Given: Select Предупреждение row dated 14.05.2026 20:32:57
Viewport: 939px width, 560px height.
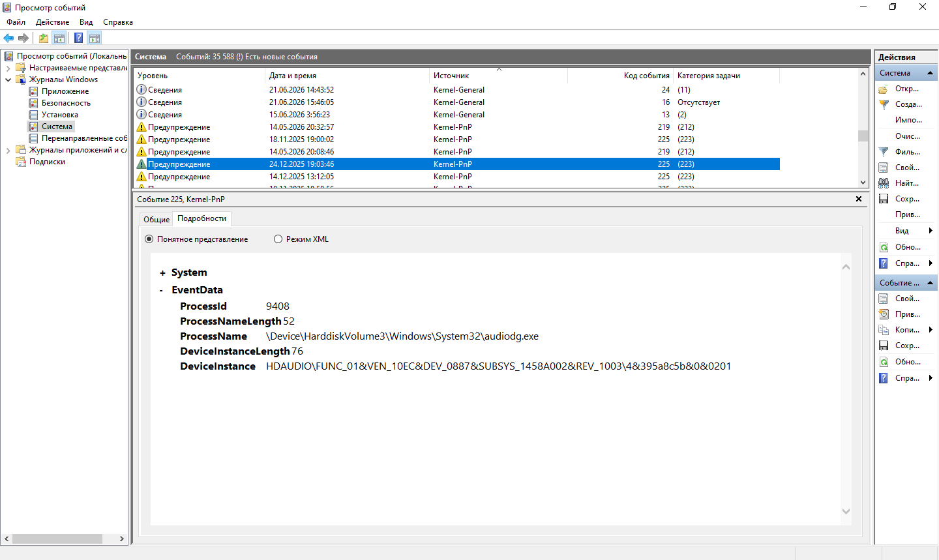Looking at the screenshot, I should pyautogui.click(x=456, y=127).
